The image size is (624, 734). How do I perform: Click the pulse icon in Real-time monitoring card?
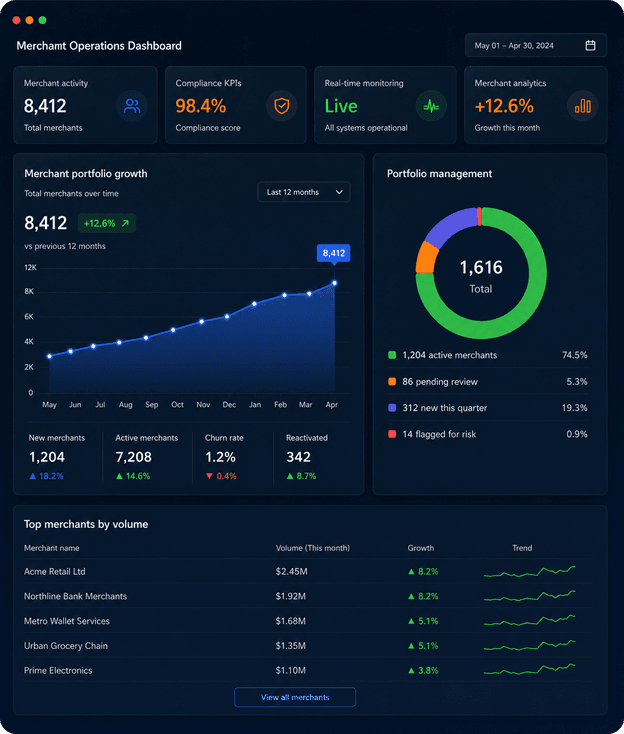point(431,106)
